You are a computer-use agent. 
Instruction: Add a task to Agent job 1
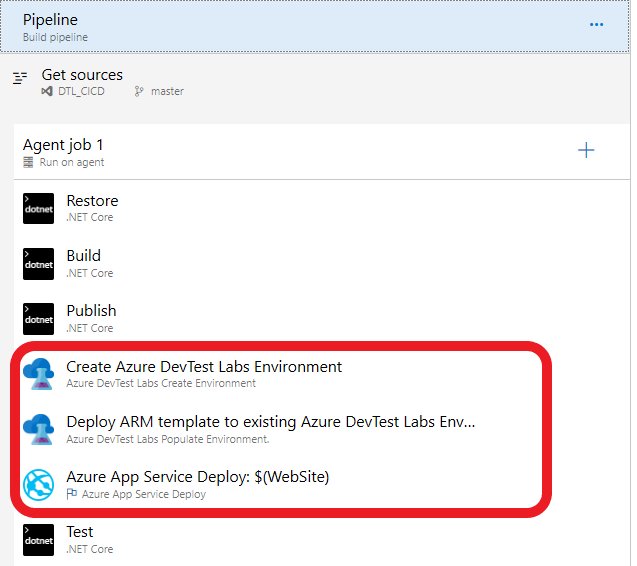tap(586, 150)
